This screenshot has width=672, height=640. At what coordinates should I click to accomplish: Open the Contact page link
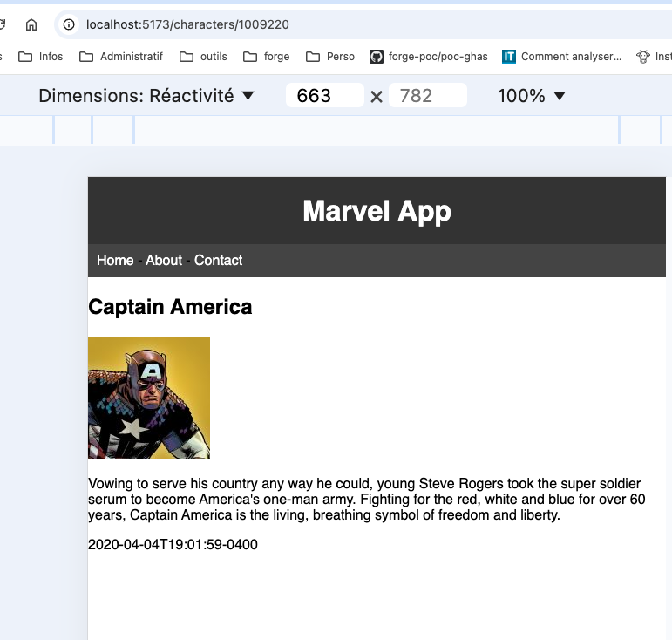coord(218,261)
